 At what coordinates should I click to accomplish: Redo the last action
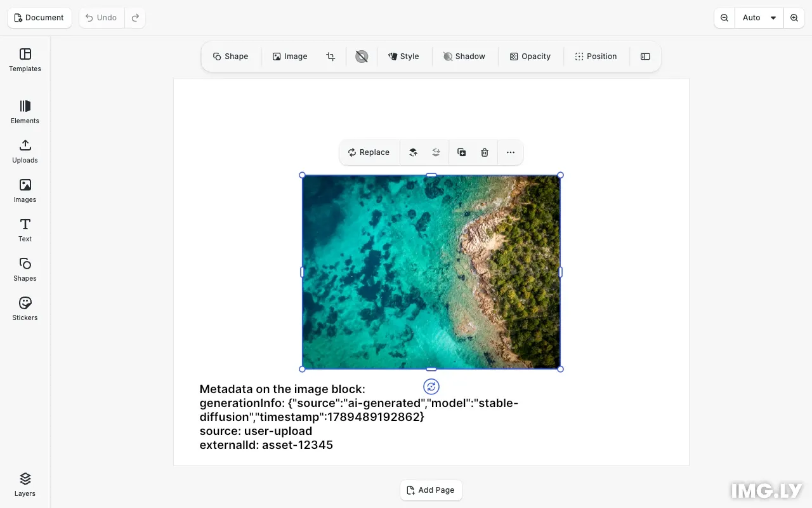(x=135, y=18)
